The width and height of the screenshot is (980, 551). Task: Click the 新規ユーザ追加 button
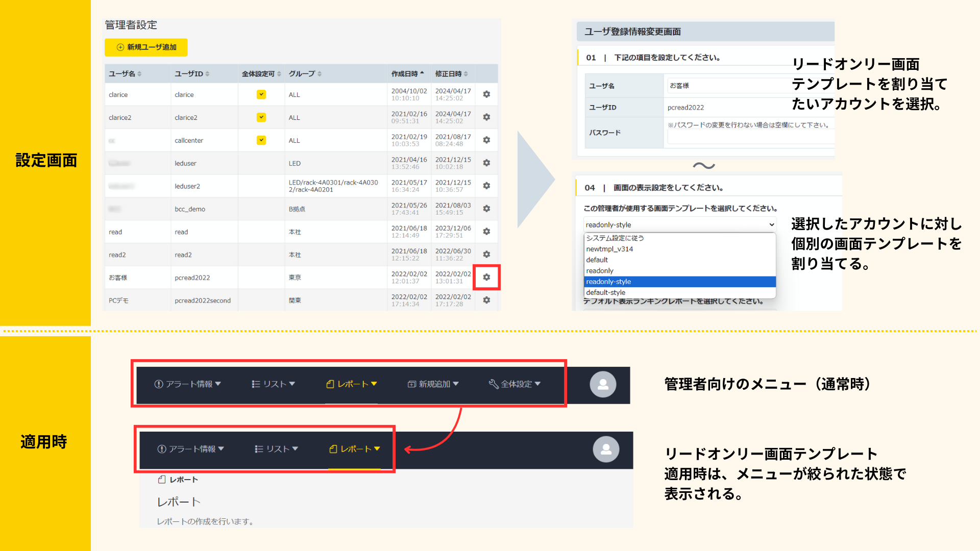[146, 47]
